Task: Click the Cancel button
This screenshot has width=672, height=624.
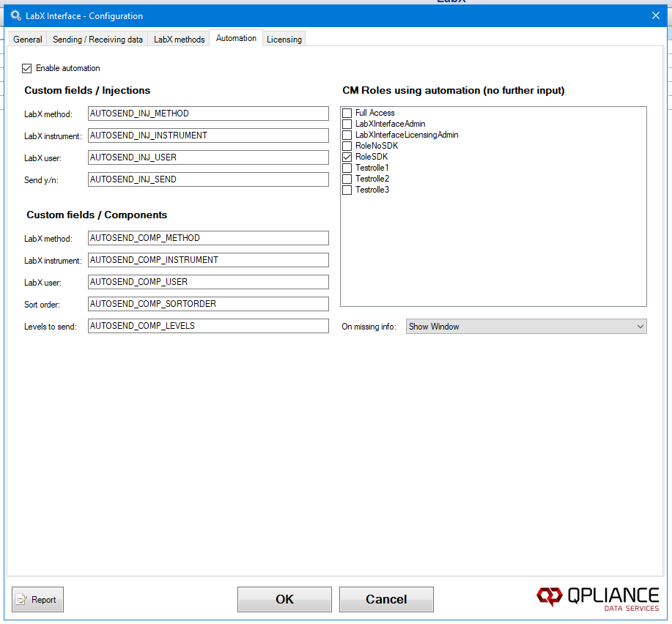Action: pyautogui.click(x=386, y=599)
